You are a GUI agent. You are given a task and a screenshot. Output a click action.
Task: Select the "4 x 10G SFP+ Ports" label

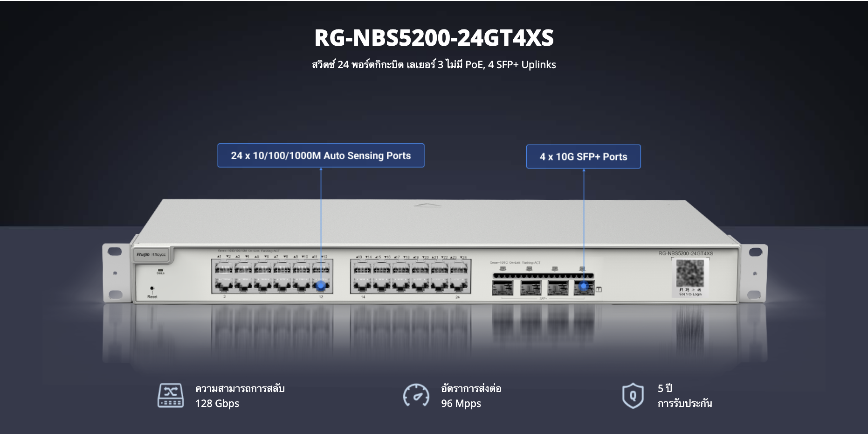tap(583, 157)
